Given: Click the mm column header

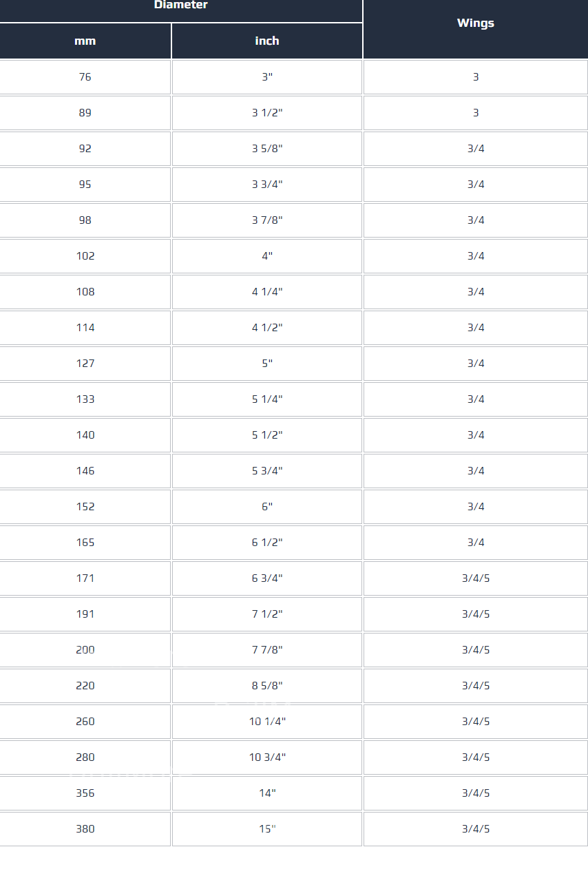Looking at the screenshot, I should (85, 41).
